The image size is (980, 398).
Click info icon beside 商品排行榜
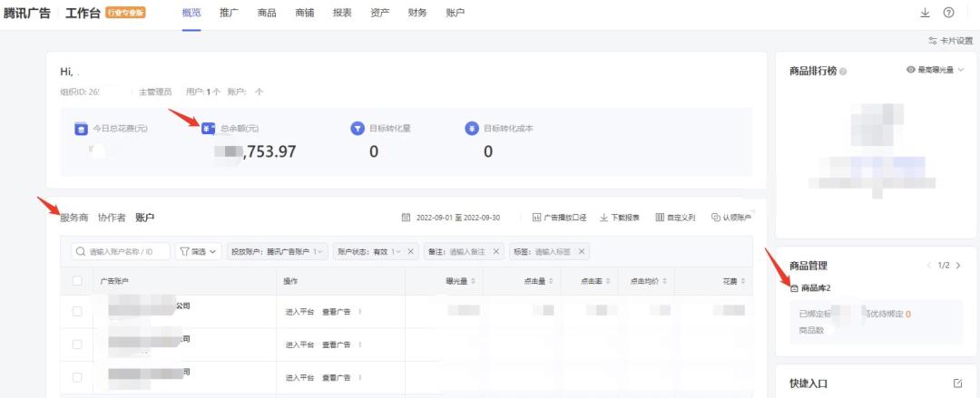coord(843,72)
